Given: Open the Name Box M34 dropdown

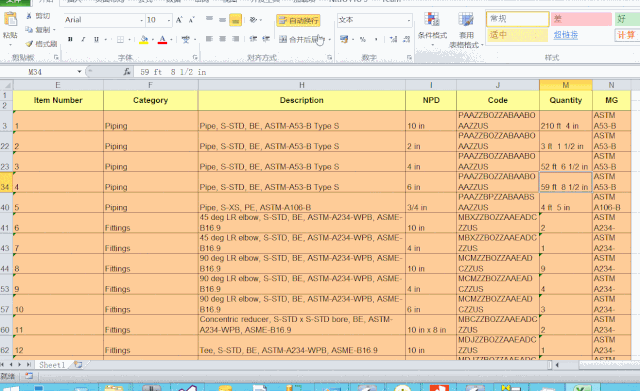Looking at the screenshot, I should click(x=79, y=72).
